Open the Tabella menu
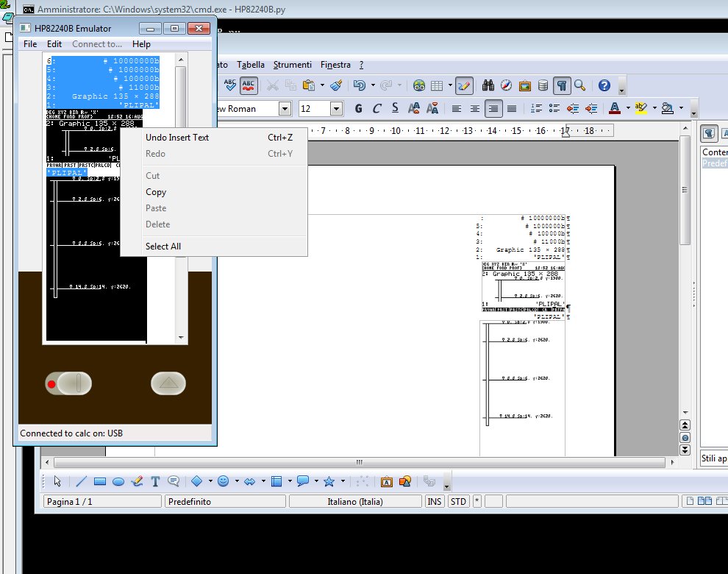This screenshot has width=728, height=574. [251, 65]
